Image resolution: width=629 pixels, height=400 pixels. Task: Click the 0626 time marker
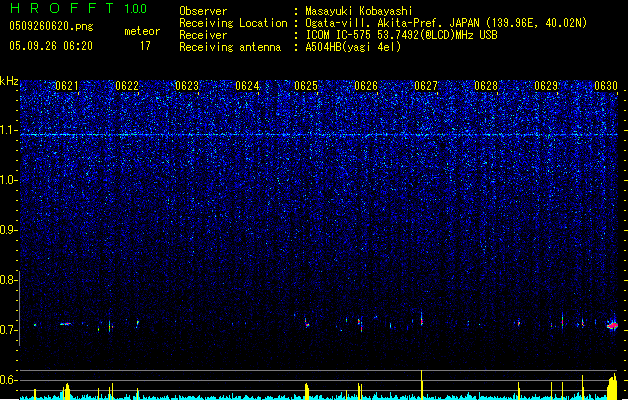point(366,86)
